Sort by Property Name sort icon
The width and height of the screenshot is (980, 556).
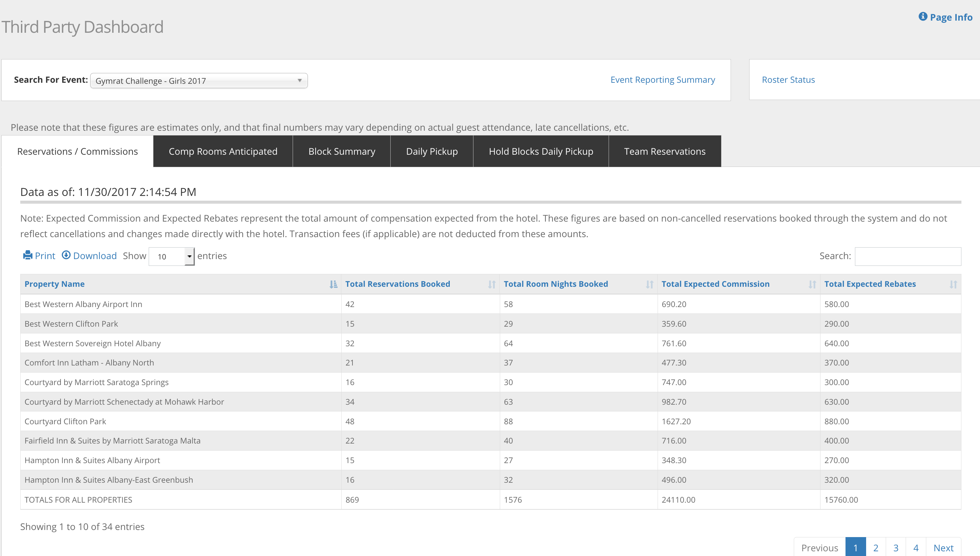coord(333,284)
